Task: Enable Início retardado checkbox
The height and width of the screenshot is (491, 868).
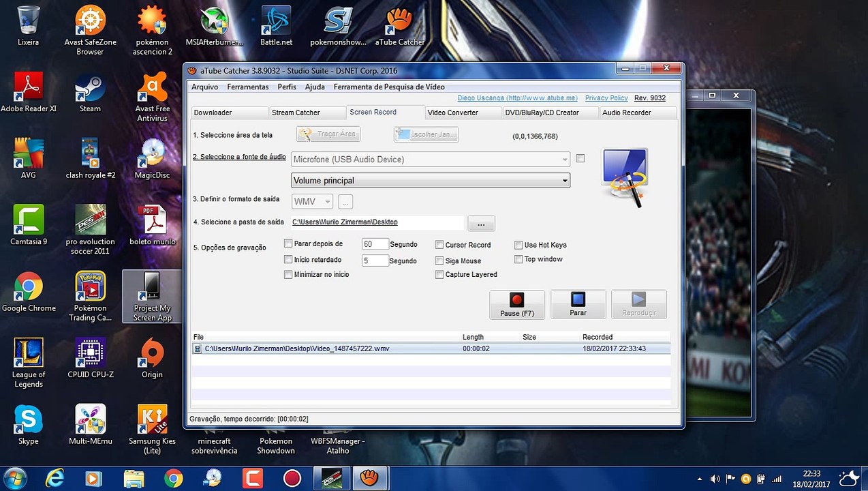Action: coord(288,260)
